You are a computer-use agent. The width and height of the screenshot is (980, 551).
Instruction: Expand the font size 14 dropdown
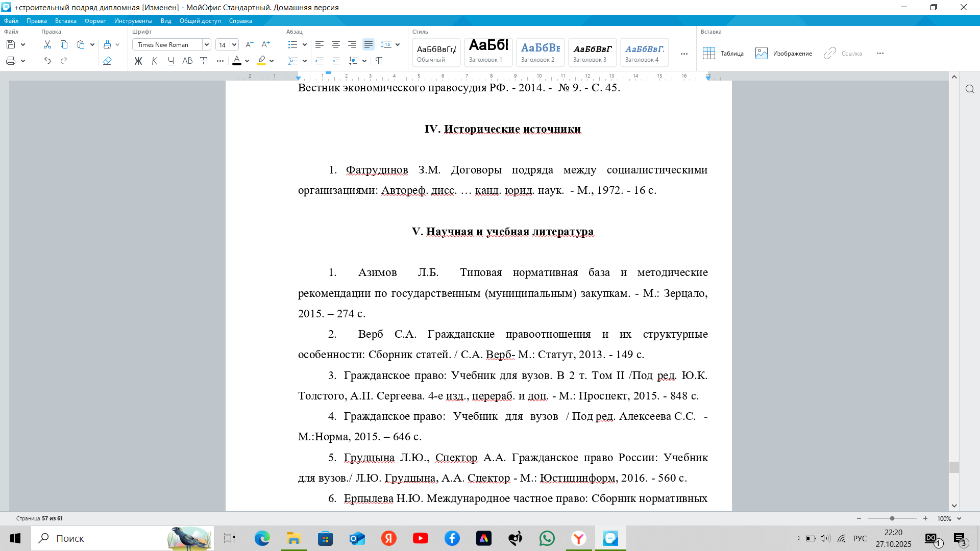pyautogui.click(x=234, y=45)
